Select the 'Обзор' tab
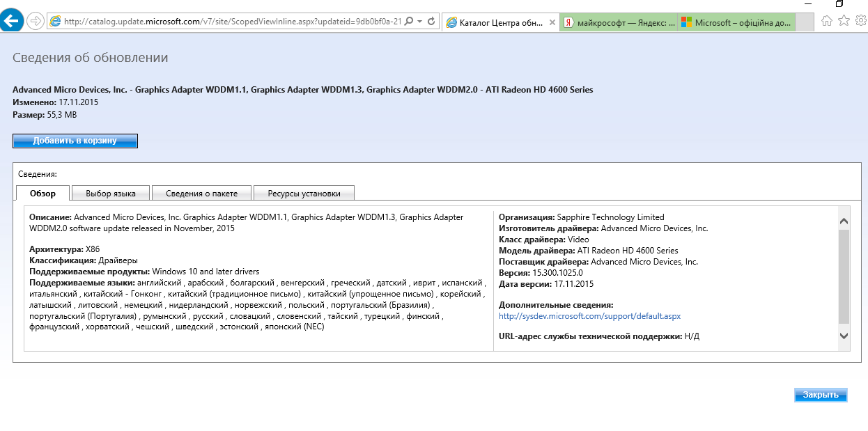868x431 pixels. pos(42,193)
